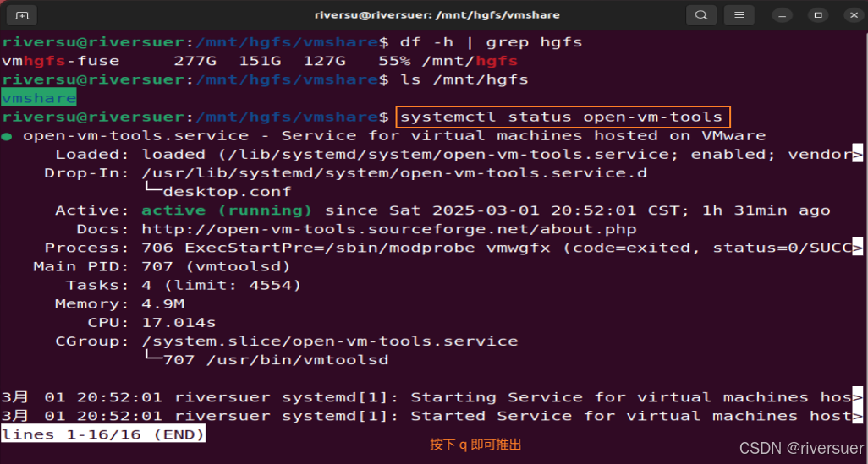Screen dimensions: 868x464
Task: Click the CSDN @riversuer watermark
Action: click(x=801, y=448)
